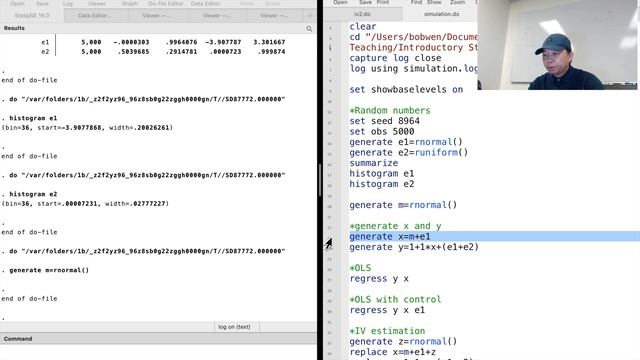Click the 'capture log close' line

click(x=395, y=58)
